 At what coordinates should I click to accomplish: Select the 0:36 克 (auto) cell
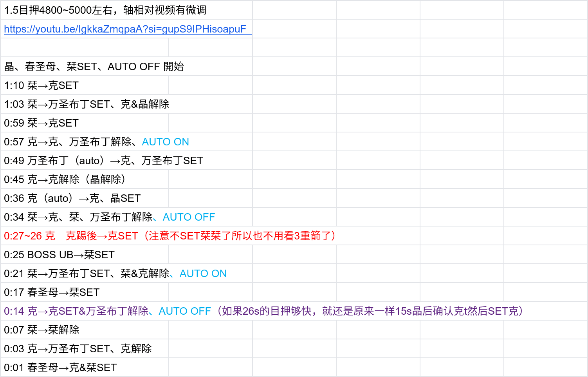pyautogui.click(x=72, y=198)
